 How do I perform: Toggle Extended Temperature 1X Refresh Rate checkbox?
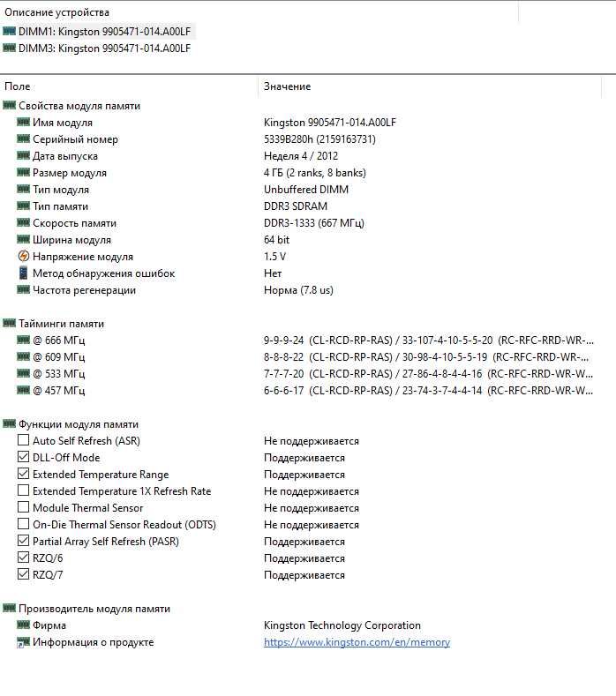(x=23, y=490)
